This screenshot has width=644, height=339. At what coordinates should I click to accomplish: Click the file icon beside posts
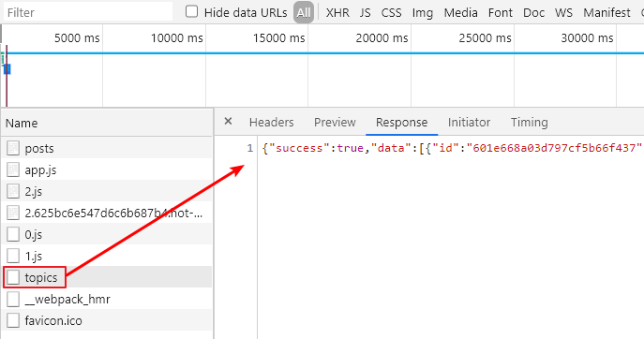pyautogui.click(x=13, y=148)
